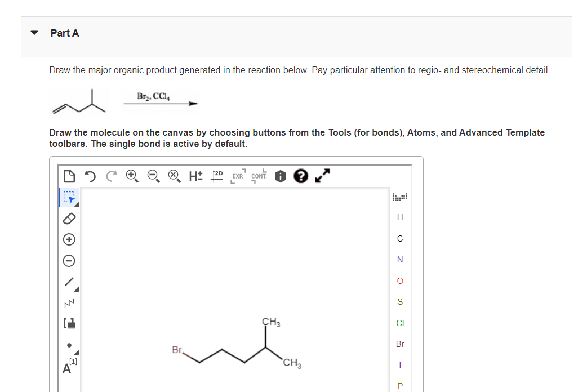Click the EXP. expand button

238,176
